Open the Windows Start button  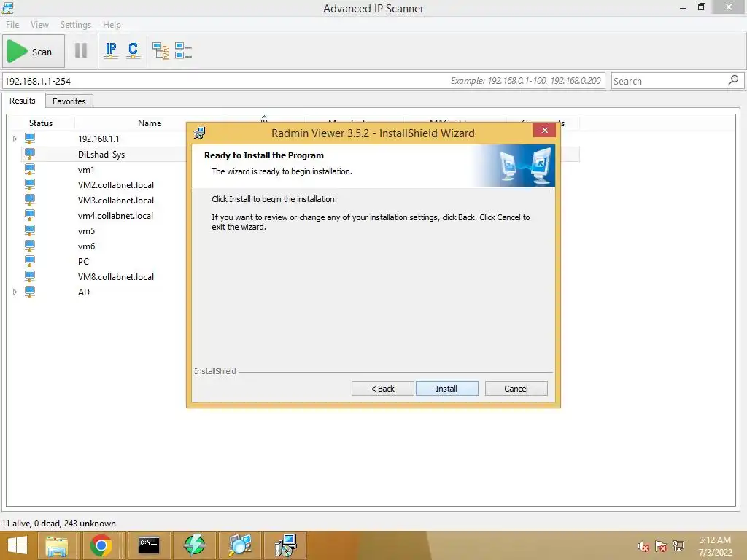coord(18,545)
